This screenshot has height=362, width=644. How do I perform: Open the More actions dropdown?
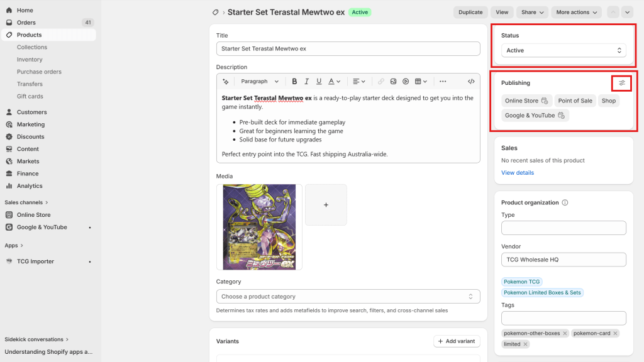576,13
